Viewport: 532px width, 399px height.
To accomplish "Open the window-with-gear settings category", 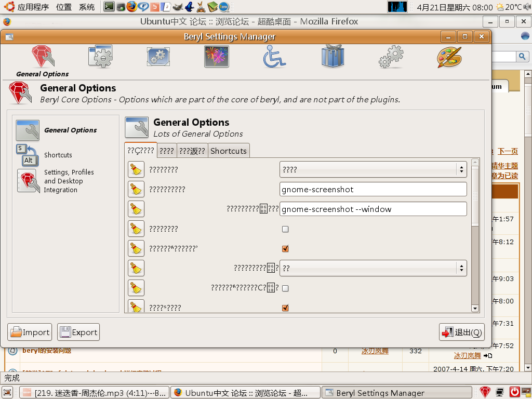I will pos(100,57).
